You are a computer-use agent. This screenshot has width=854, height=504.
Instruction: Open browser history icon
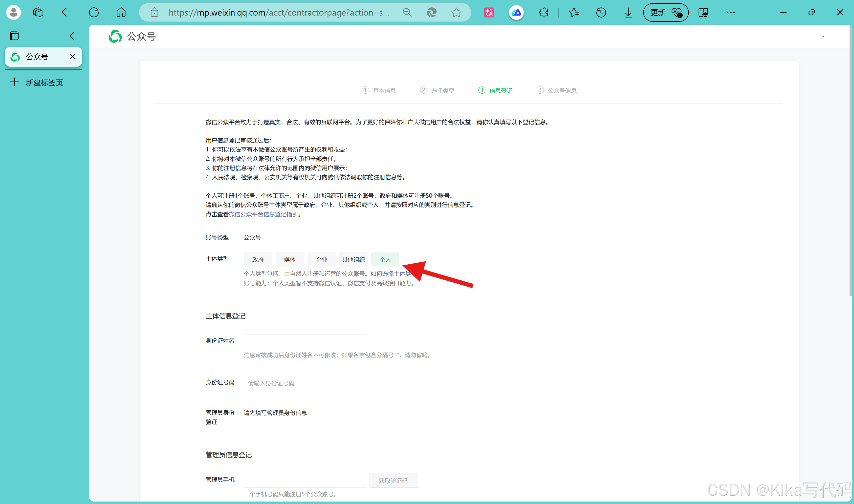pyautogui.click(x=601, y=13)
